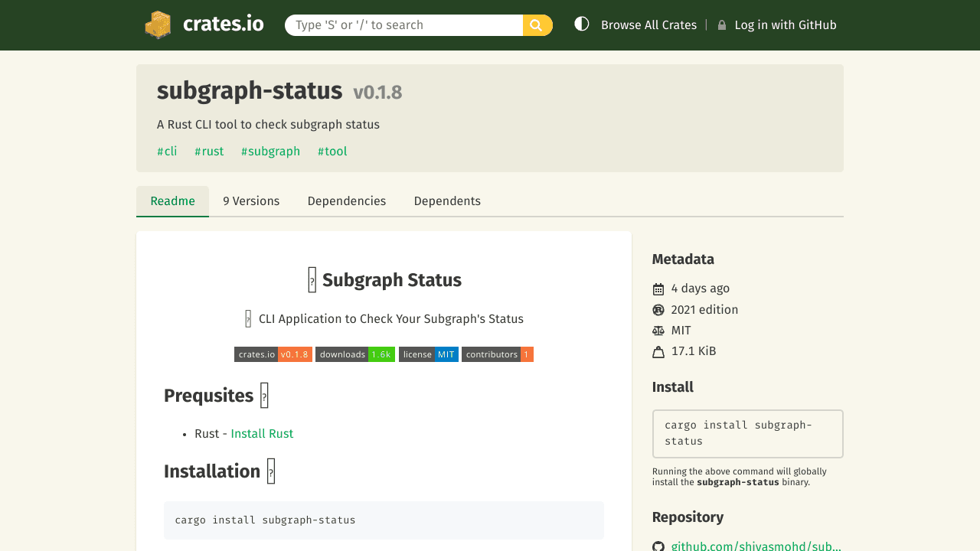This screenshot has width=980, height=551.
Task: Open the #subgraph keyword tag
Action: (x=271, y=152)
